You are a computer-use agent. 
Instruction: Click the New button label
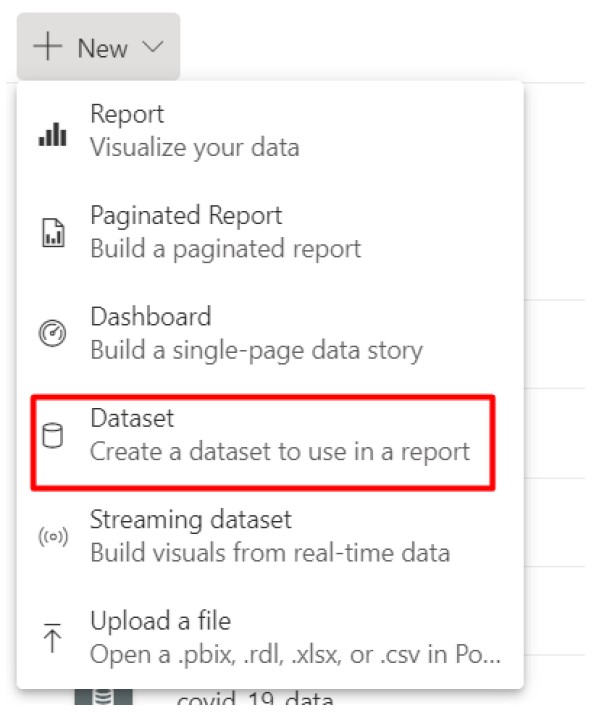coord(102,48)
